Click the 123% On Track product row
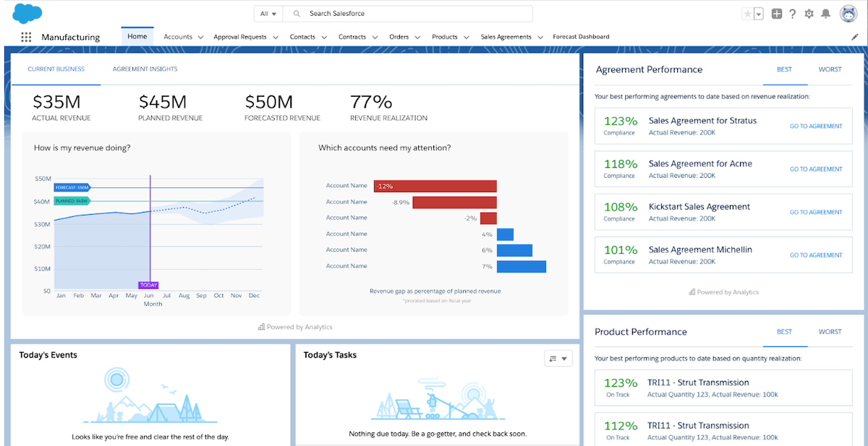Image resolution: width=868 pixels, height=446 pixels. pyautogui.click(x=723, y=388)
